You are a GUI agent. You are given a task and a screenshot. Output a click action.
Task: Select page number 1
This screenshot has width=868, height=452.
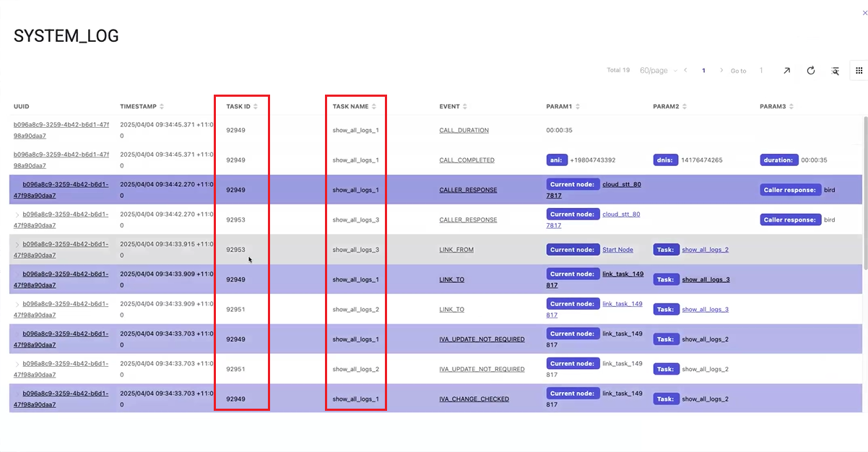tap(703, 71)
